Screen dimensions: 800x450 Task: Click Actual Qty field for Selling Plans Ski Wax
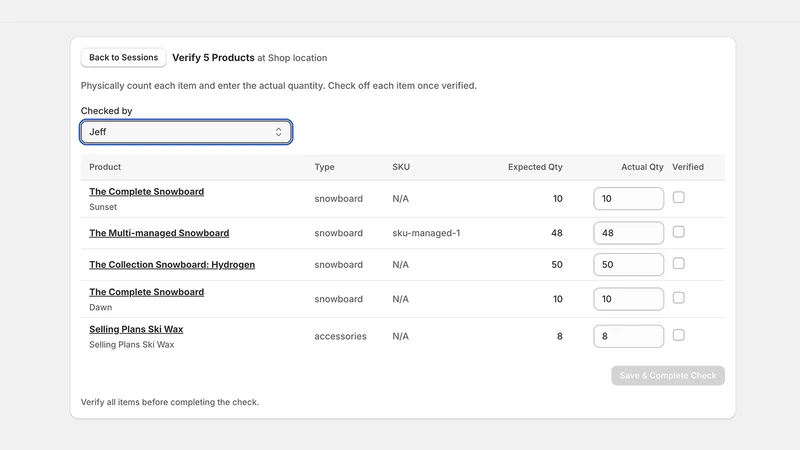click(x=629, y=336)
